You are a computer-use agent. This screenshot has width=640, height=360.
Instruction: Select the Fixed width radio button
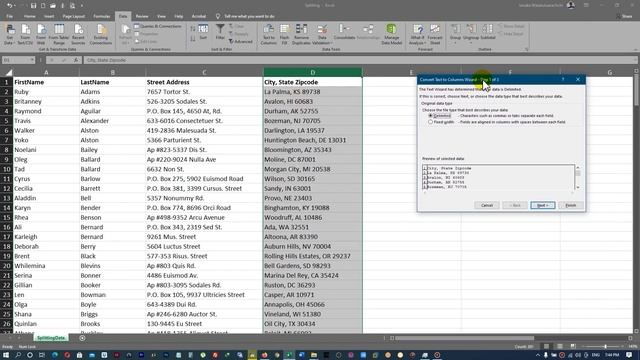430,122
